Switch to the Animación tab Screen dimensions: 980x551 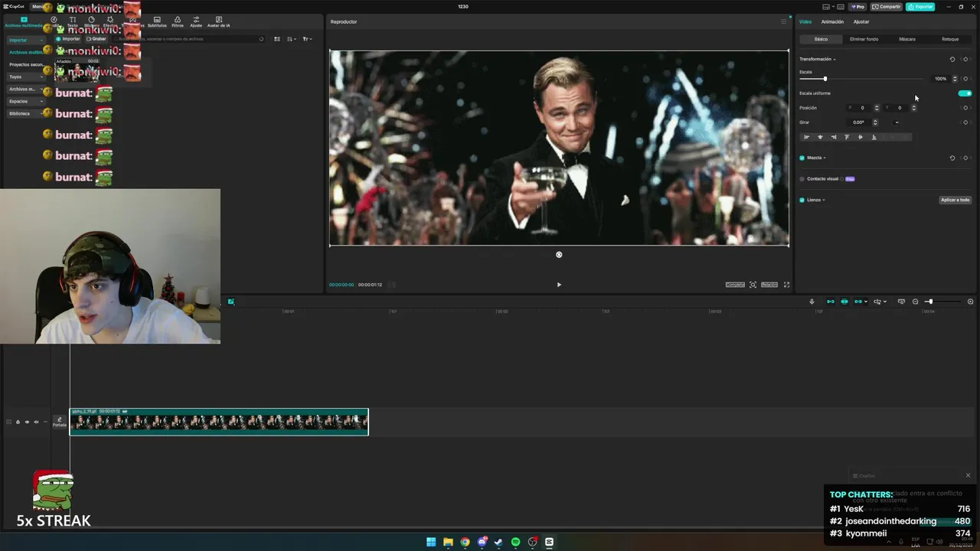pos(832,21)
